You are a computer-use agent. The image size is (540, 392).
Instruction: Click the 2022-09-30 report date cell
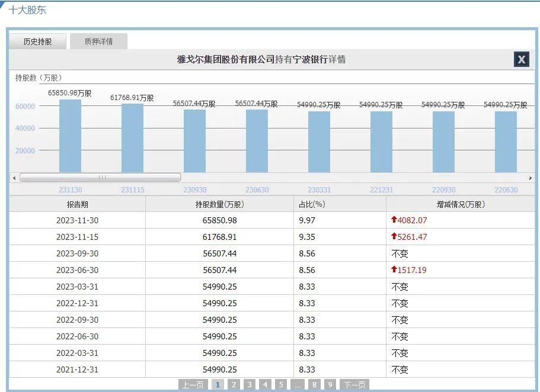[x=78, y=320]
